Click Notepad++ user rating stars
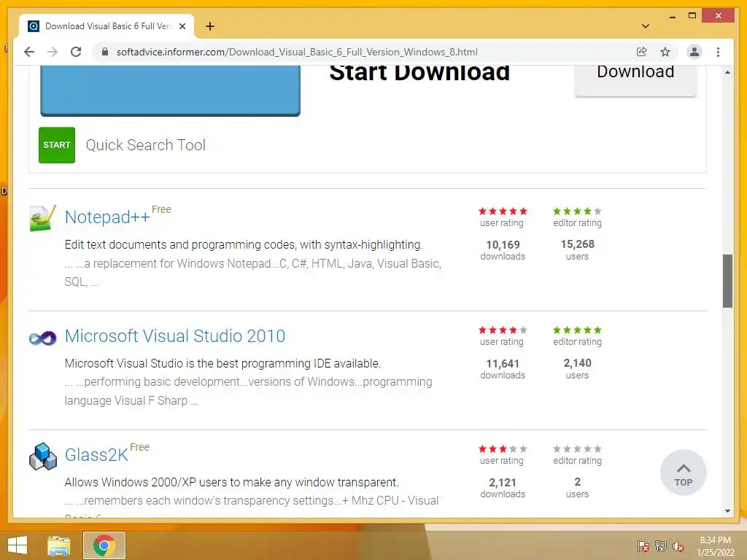 pyautogui.click(x=503, y=211)
